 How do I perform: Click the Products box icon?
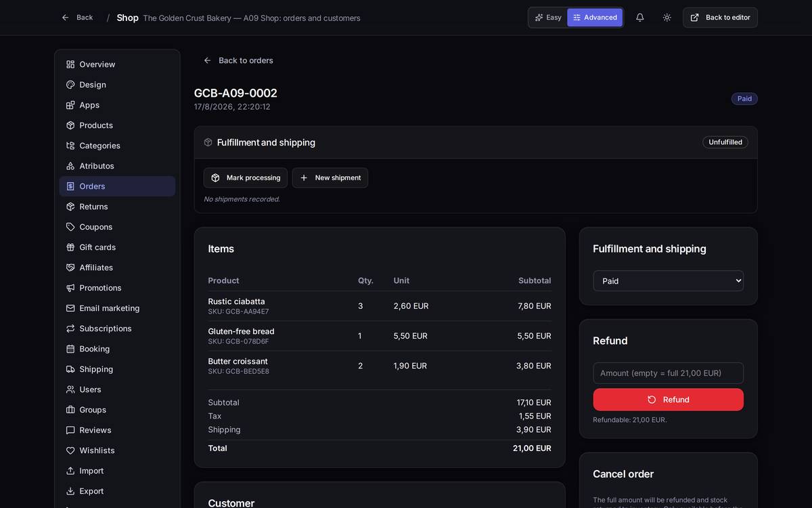[x=70, y=125]
